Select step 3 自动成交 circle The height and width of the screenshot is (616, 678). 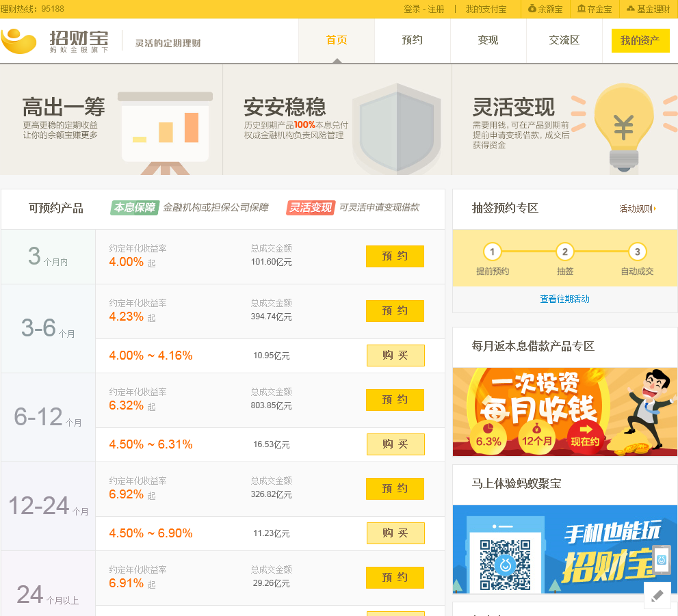(638, 252)
